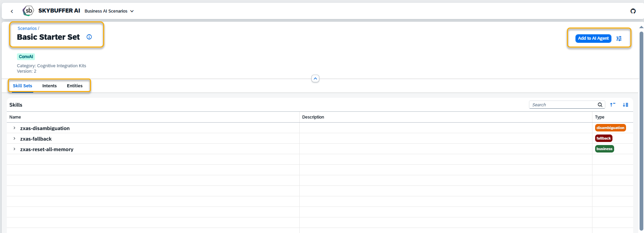
Task: Click the green business type tag
Action: (x=604, y=149)
